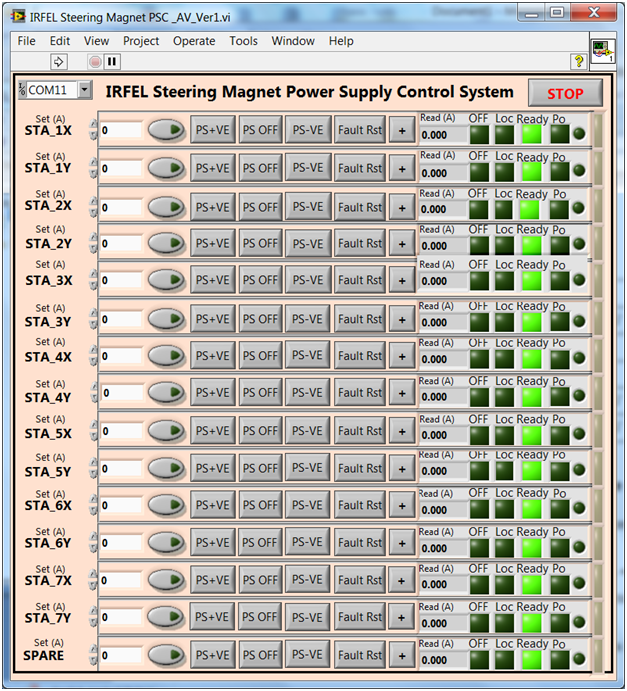Open the View menu
This screenshot has height=691, width=627.
(x=96, y=41)
